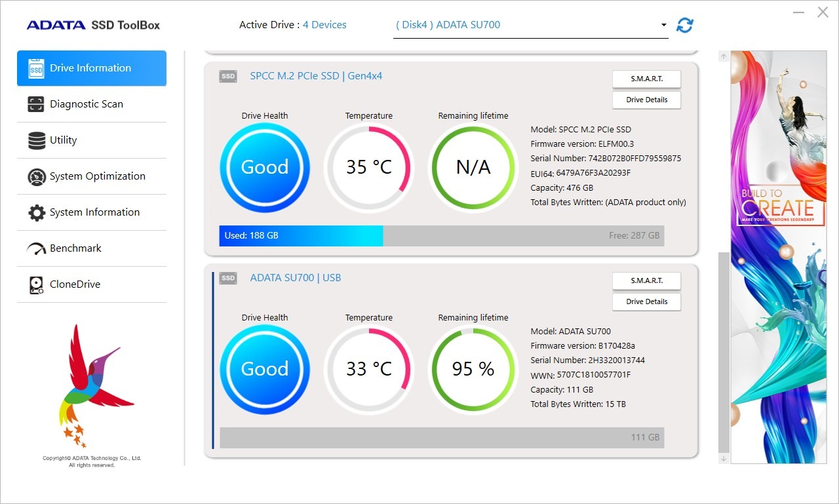Screen dimensions: 839x504
Task: Click Serial Number: 2H3320013744
Action: 587,360
